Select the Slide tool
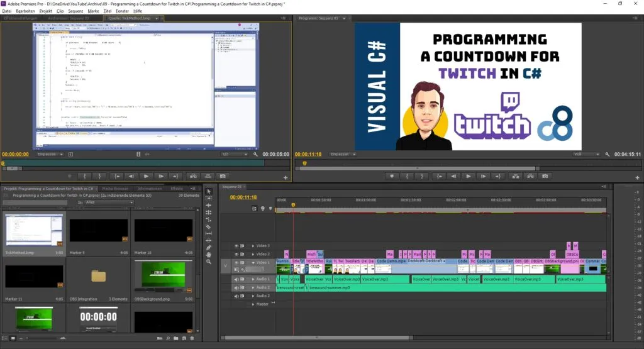The height and width of the screenshot is (349, 644). coord(209,241)
